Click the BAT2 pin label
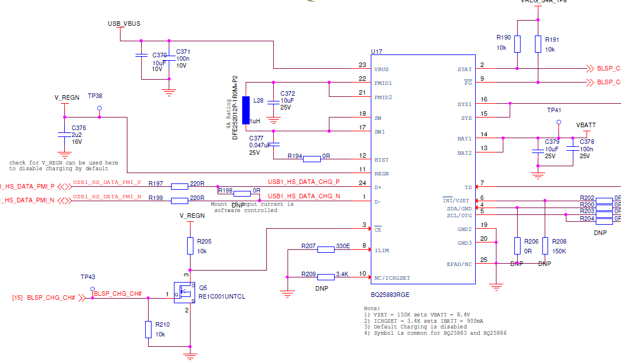The image size is (621, 364). pos(464,153)
